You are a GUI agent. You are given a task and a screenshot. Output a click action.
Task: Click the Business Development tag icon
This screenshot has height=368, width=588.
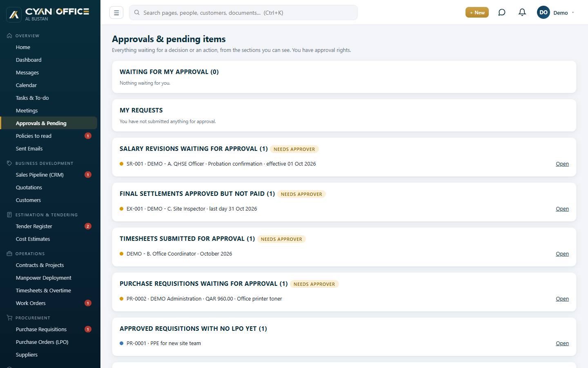[9, 163]
